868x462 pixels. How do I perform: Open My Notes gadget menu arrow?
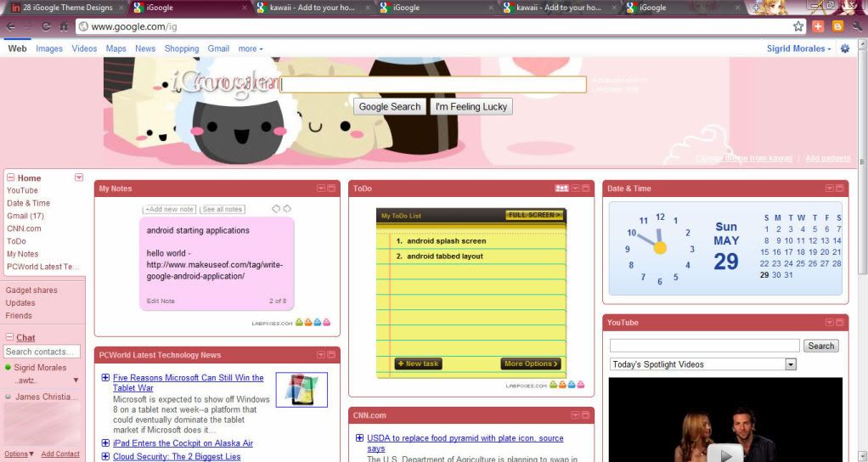[x=321, y=189]
